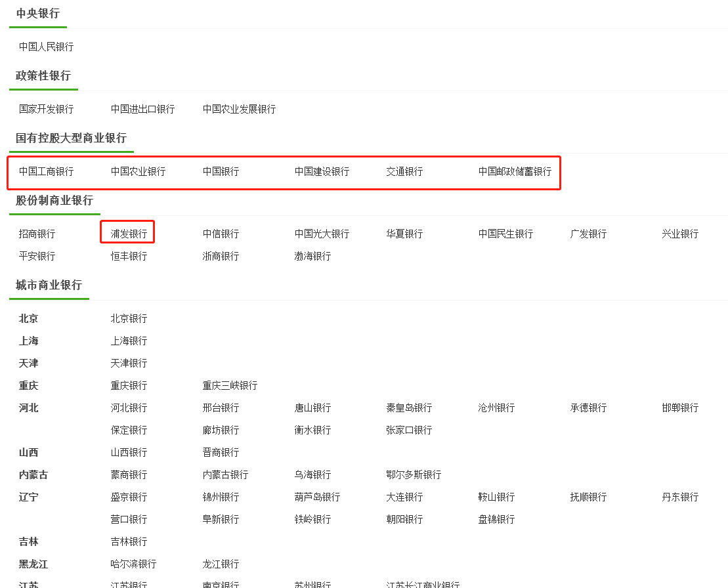Click the 交通银行 link
Image resolution: width=728 pixels, height=588 pixels.
click(x=404, y=172)
